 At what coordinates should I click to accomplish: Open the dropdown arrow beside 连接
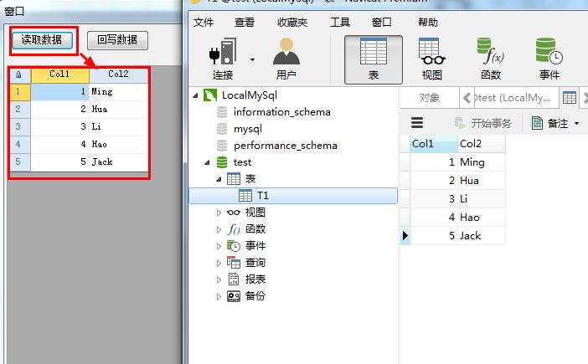click(252, 59)
